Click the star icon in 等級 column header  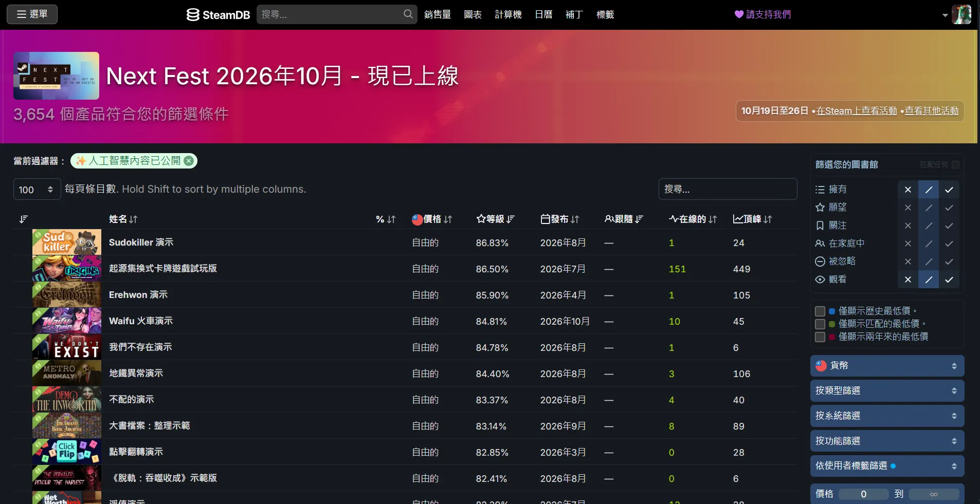[481, 219]
